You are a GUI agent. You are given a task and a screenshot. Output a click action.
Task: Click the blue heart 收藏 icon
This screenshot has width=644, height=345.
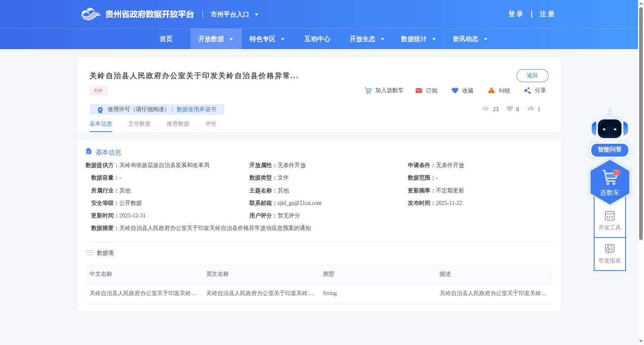point(455,91)
